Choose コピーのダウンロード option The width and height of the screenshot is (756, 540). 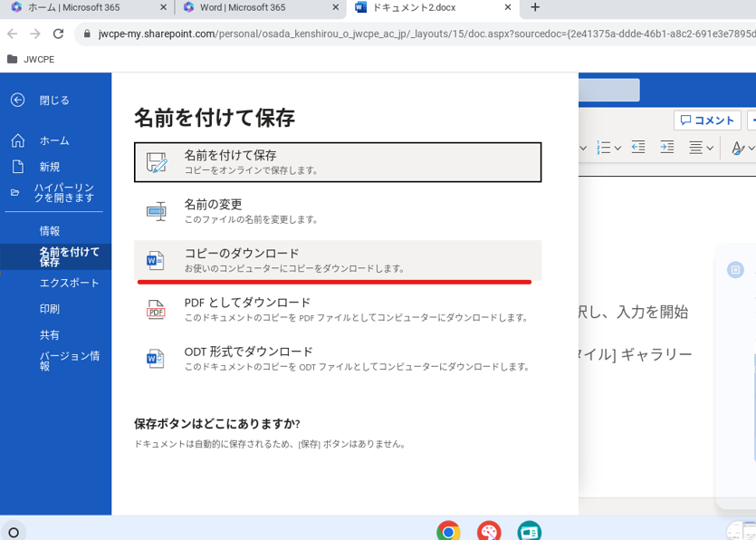tap(338, 261)
